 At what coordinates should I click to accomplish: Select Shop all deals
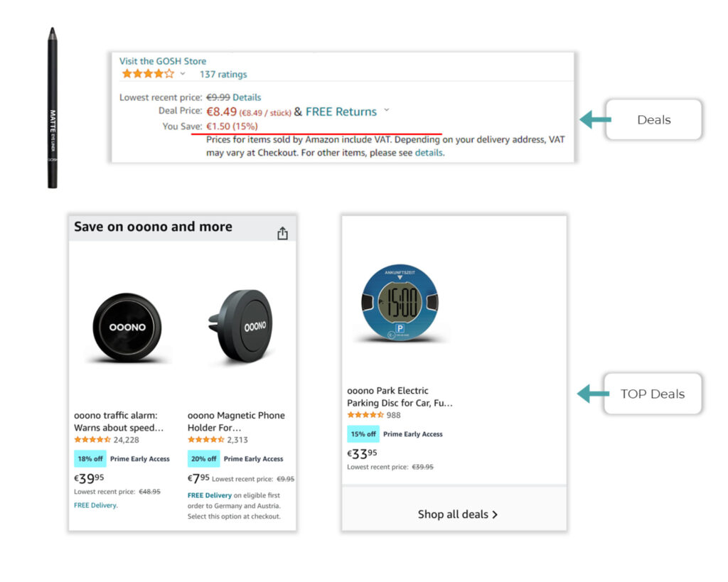[x=454, y=514]
